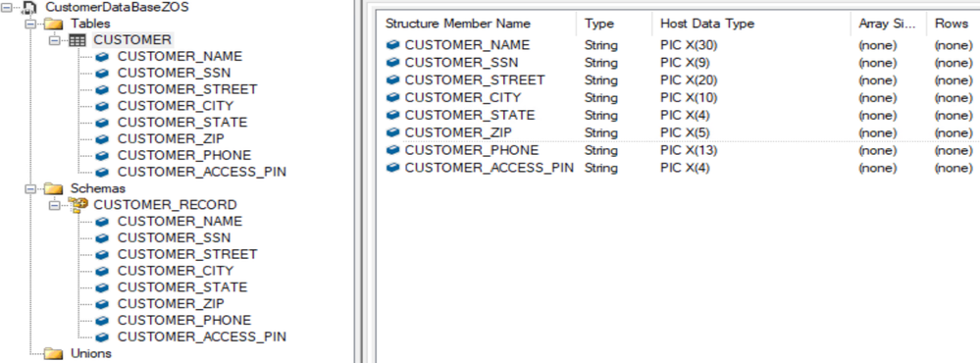Click the CUSTOMER_PHONE icon under CUSTOMER table
This screenshot has width=980, height=363.
tap(102, 155)
